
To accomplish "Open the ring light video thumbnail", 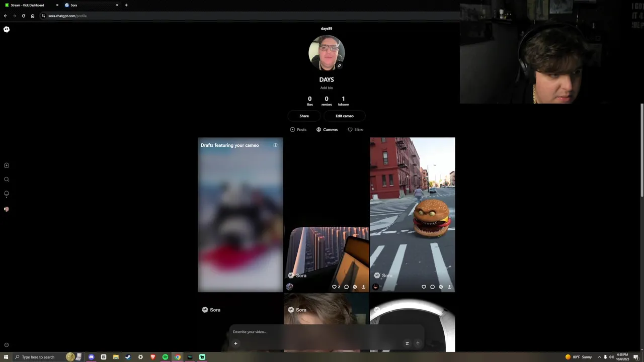I will [413, 322].
